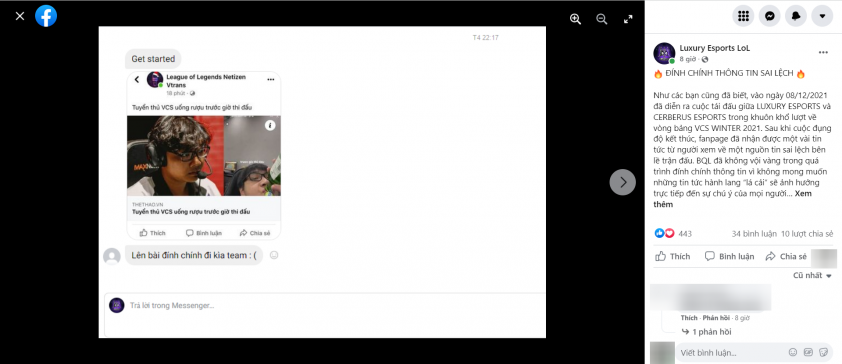Expand post text with 'Xem thêm'
This screenshot has width=842, height=364.
(x=733, y=199)
